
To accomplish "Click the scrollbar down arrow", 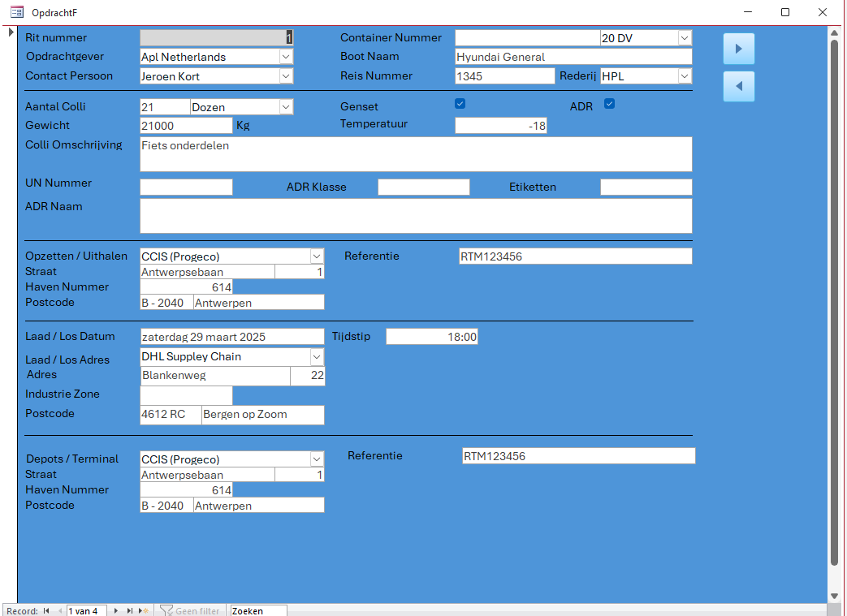I will pos(836,594).
